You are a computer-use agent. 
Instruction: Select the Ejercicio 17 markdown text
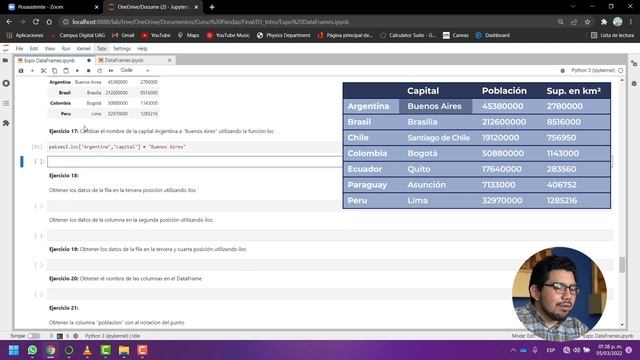(x=161, y=131)
